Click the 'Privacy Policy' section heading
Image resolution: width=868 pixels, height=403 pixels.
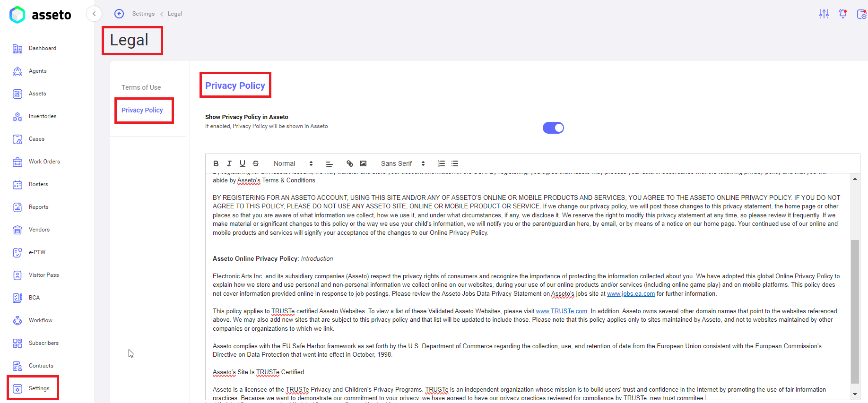pyautogui.click(x=235, y=86)
